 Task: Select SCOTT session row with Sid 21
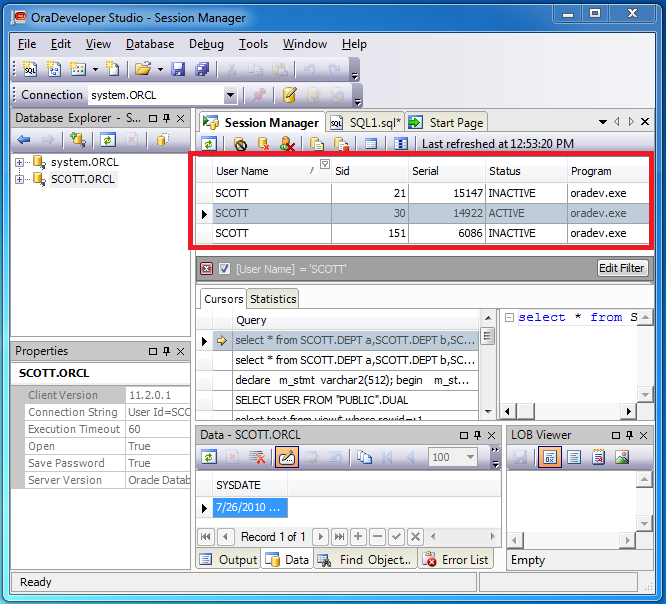(422, 193)
